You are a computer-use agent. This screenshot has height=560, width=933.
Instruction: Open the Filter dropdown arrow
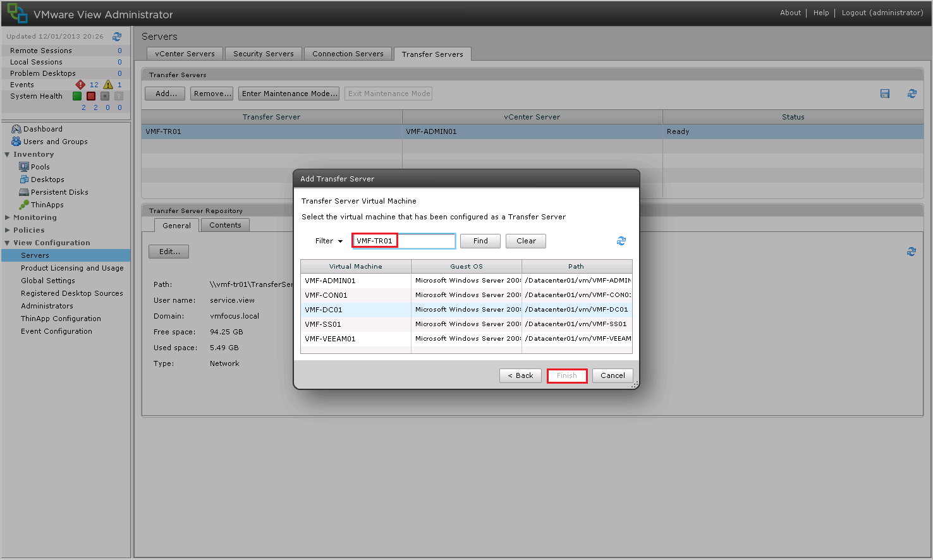coord(340,241)
